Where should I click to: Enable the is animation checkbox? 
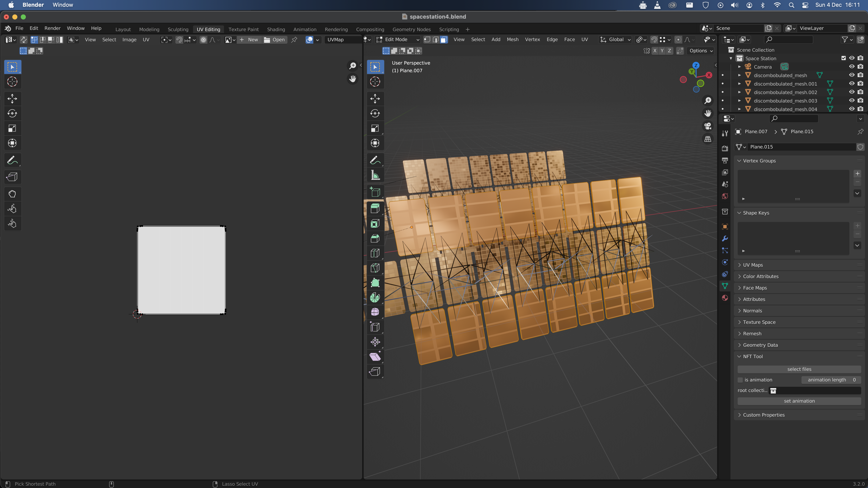pos(740,380)
